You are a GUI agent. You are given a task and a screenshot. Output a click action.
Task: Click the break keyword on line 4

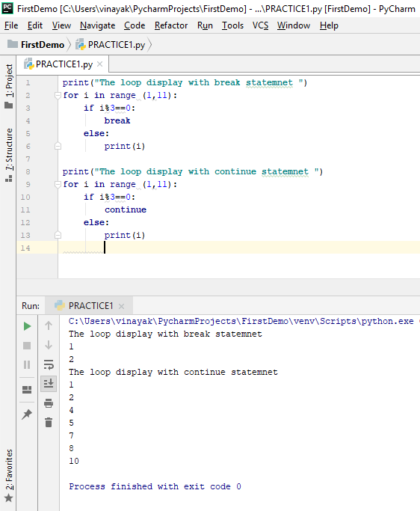pos(117,121)
